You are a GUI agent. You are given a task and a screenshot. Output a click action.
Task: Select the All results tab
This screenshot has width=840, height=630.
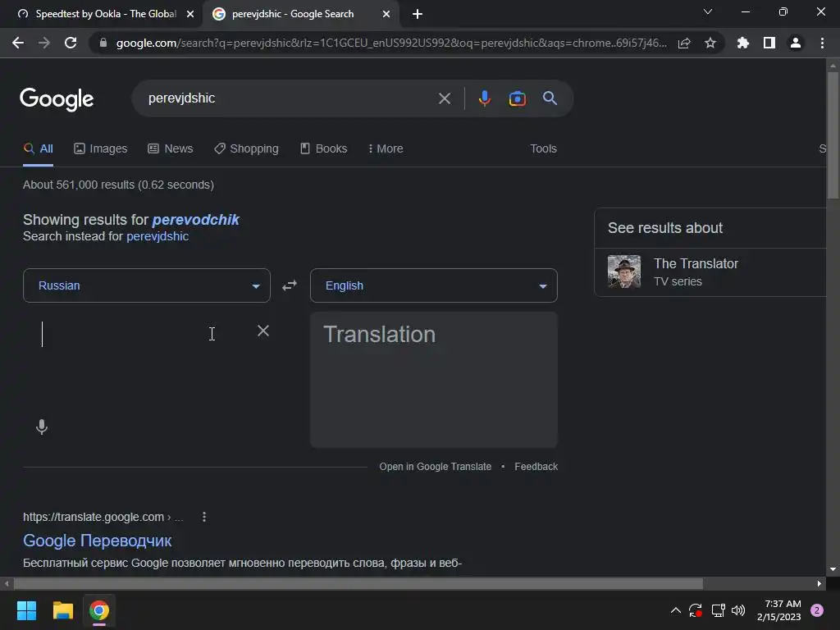click(x=38, y=149)
